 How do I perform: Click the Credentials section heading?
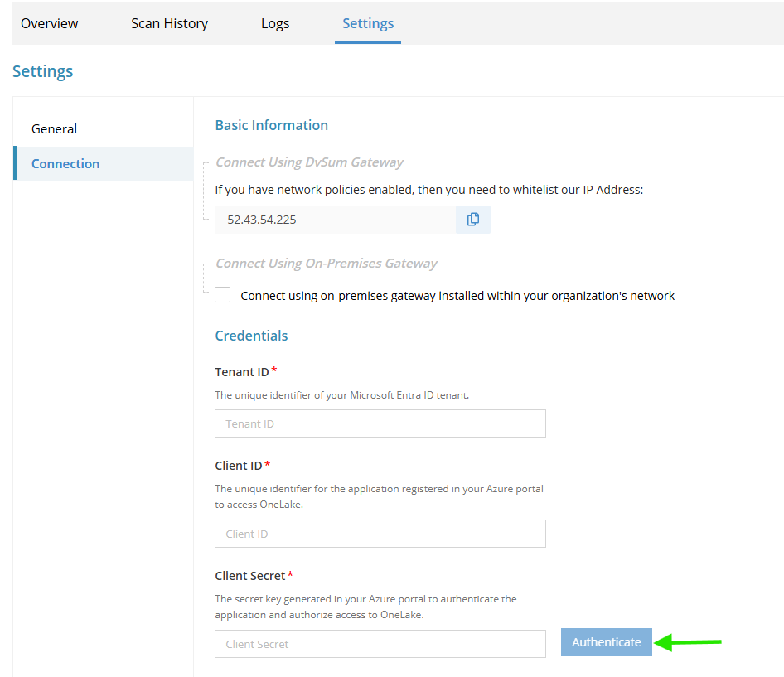point(251,336)
